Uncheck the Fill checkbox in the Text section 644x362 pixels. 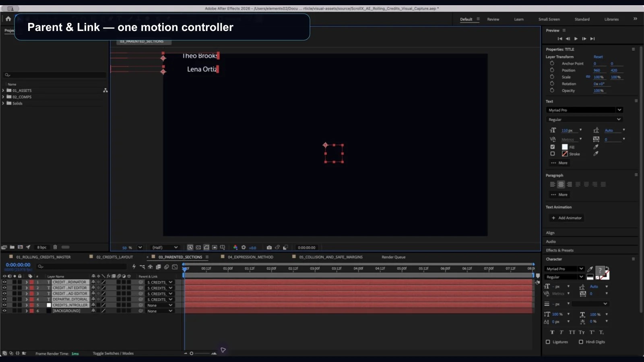pyautogui.click(x=553, y=147)
